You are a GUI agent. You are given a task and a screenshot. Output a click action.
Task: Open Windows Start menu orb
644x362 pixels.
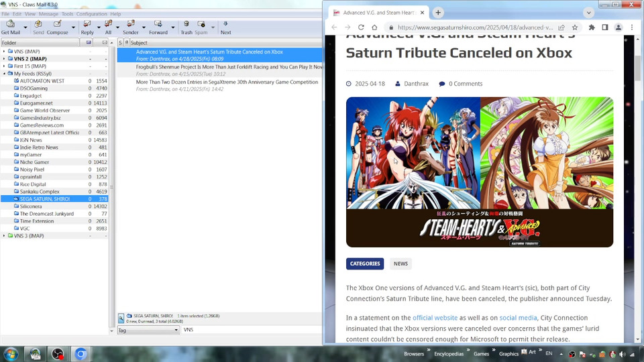coord(11,354)
